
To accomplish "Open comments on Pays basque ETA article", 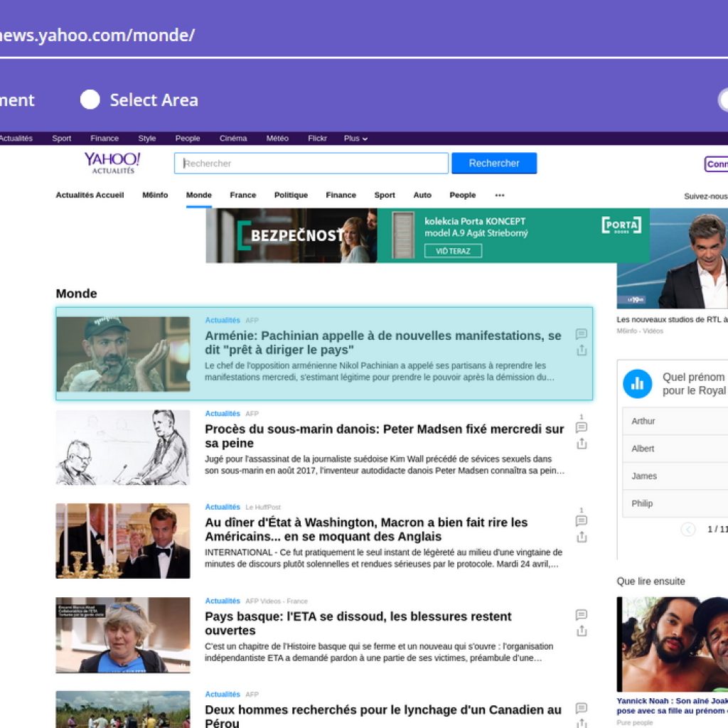I will 582,615.
